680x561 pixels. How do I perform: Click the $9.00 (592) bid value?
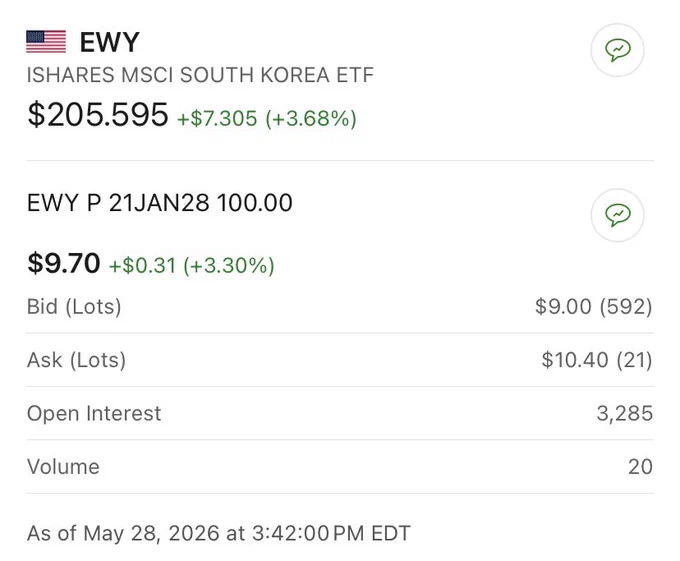click(593, 307)
